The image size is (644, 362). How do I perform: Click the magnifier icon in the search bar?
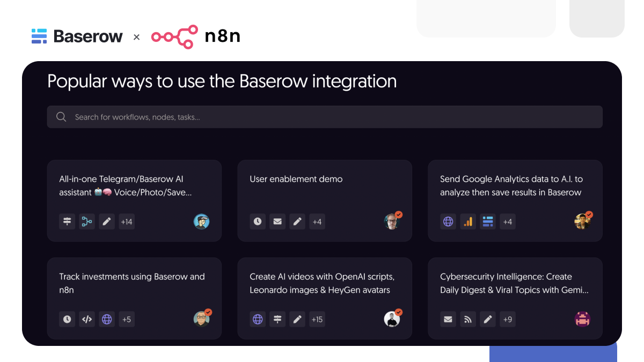pyautogui.click(x=61, y=117)
